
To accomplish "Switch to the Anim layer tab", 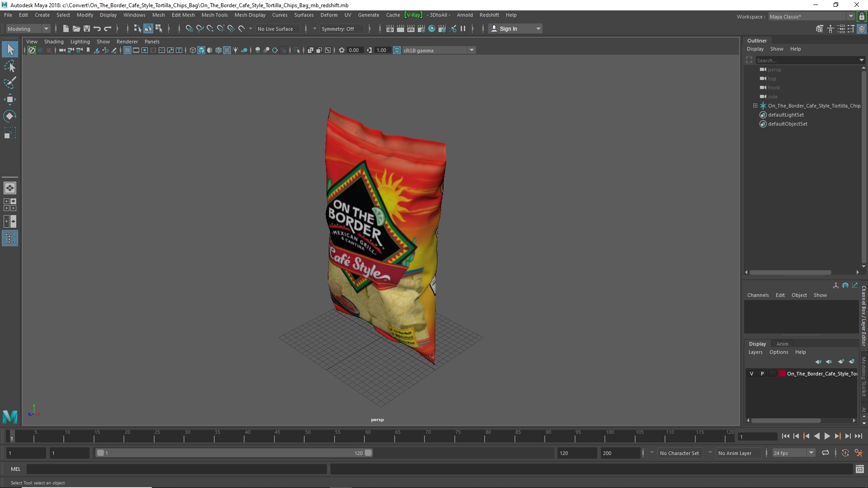I will coord(782,344).
